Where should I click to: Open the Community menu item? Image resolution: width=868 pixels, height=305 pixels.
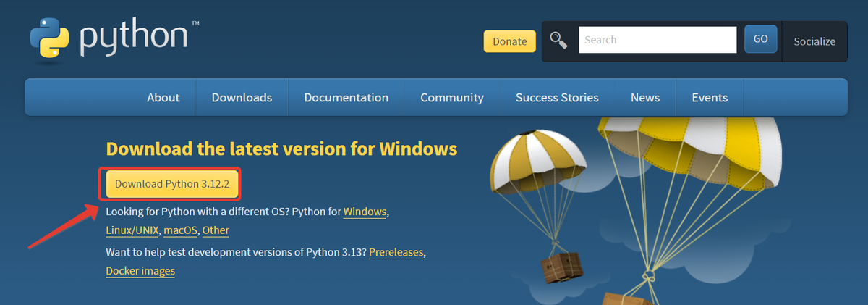click(x=452, y=97)
